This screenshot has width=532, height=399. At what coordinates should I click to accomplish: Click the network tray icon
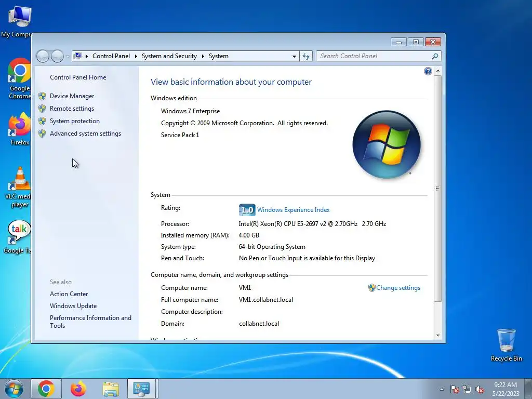pyautogui.click(x=467, y=389)
